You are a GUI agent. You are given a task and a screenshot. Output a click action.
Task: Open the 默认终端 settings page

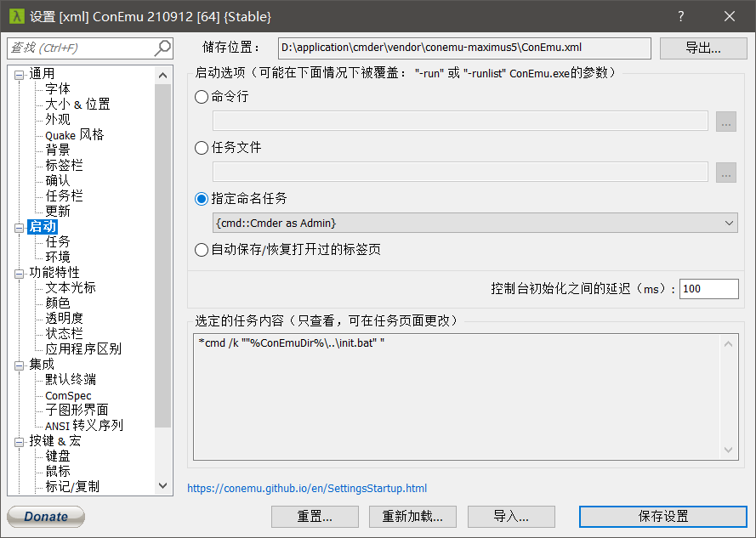(71, 379)
